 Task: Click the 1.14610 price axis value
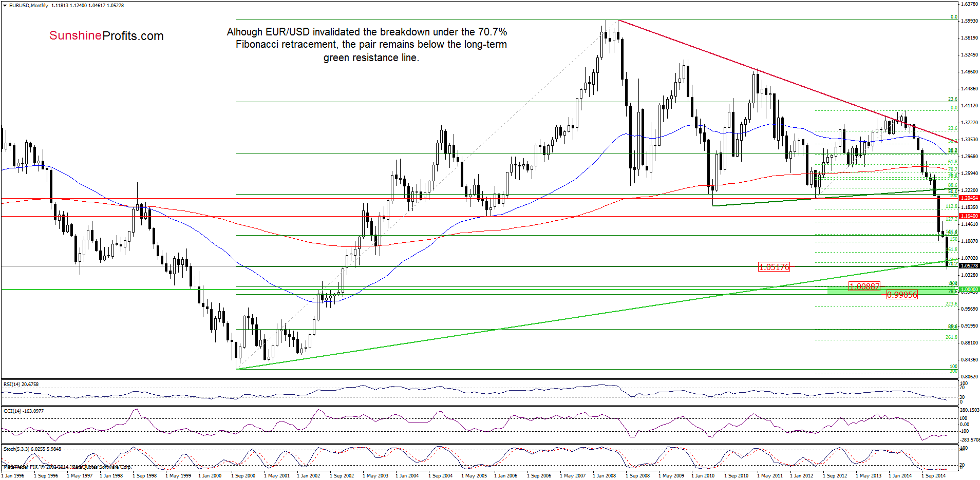pyautogui.click(x=969, y=224)
